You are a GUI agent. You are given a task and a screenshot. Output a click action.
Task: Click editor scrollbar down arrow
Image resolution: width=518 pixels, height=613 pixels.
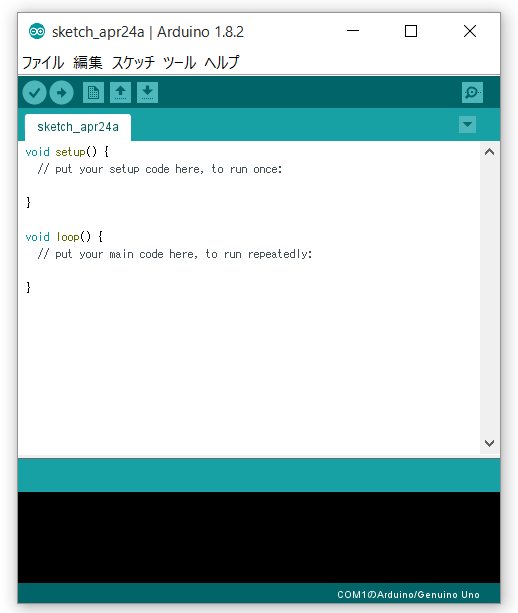[489, 443]
